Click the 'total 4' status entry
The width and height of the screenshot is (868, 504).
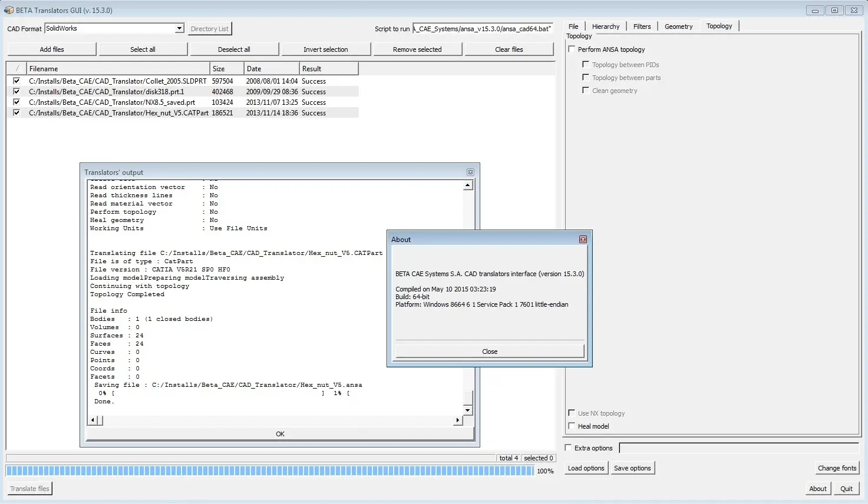point(509,458)
